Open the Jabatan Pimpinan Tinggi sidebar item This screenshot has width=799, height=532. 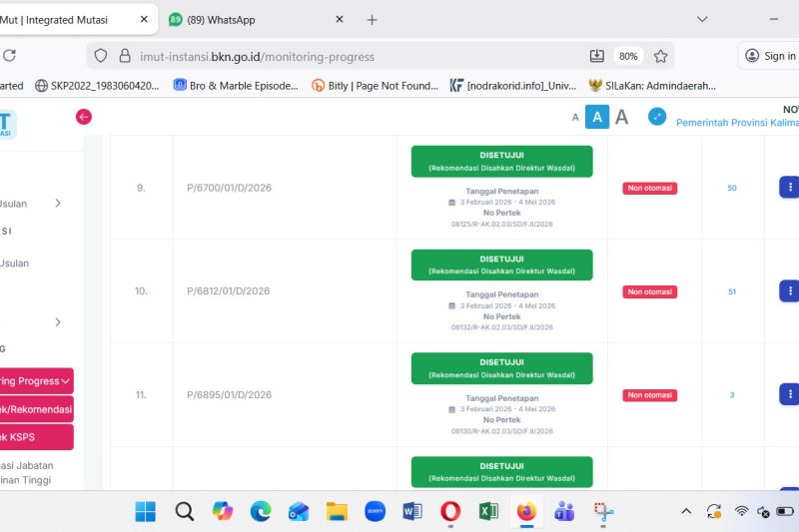27,472
